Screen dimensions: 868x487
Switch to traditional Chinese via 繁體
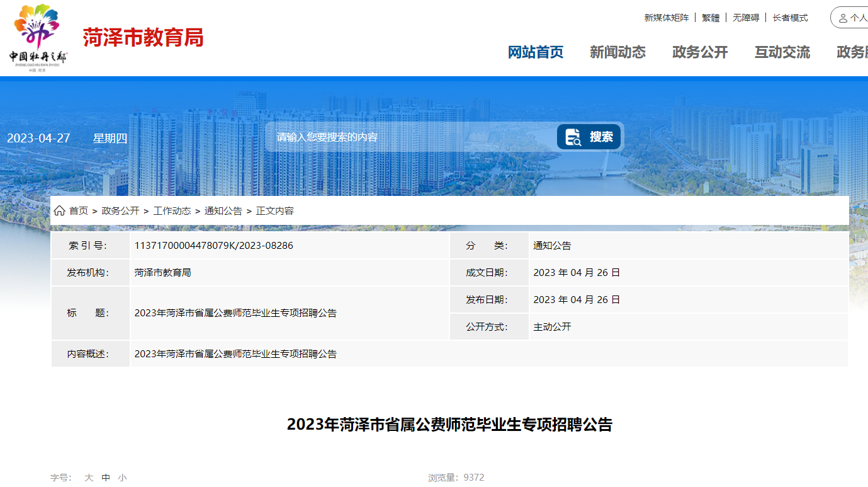711,18
